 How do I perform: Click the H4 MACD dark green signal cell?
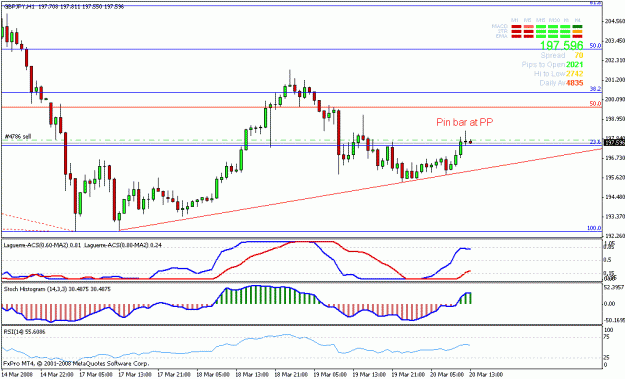(x=577, y=26)
